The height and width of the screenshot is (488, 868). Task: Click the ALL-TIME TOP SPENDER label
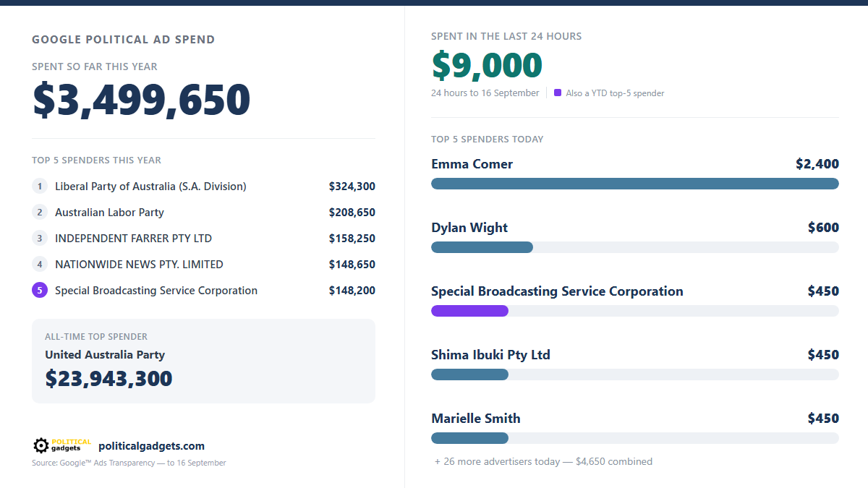pyautogui.click(x=96, y=336)
